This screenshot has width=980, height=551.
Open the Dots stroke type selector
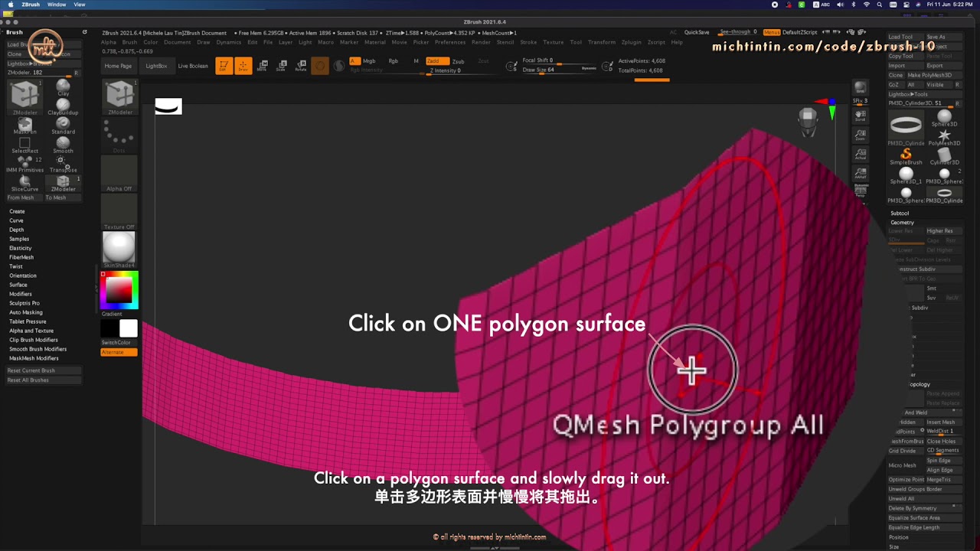tap(119, 135)
